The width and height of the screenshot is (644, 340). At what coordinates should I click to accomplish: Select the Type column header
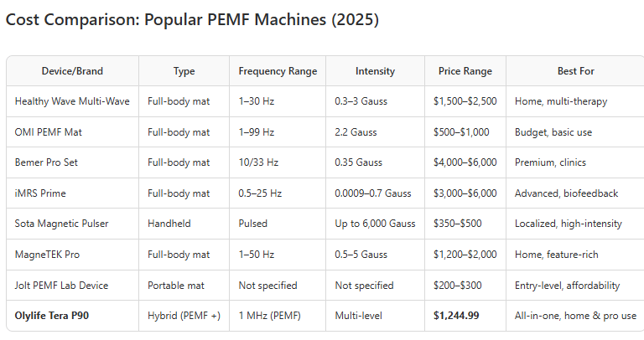coord(184,71)
